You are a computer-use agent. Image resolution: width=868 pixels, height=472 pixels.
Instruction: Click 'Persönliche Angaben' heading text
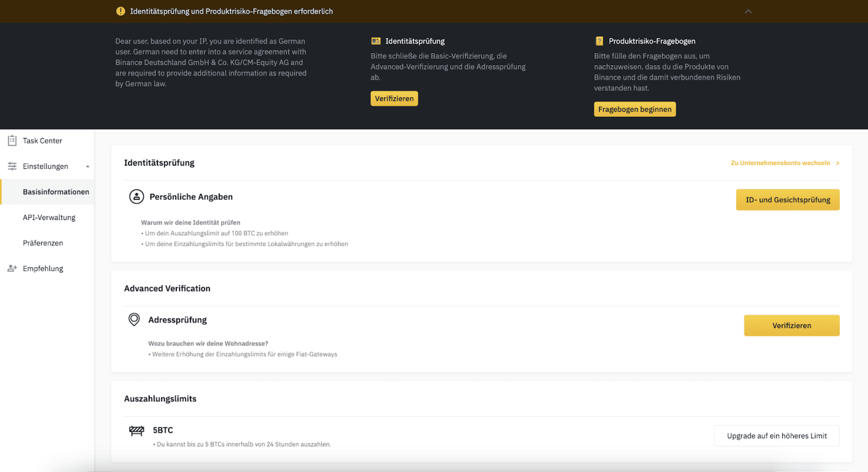[191, 197]
